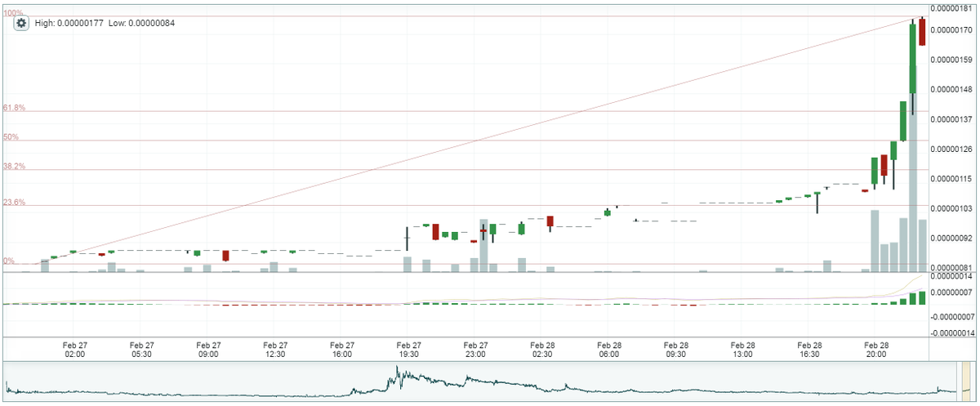
Task: Click the 0.00000181 price axis label
Action: click(x=952, y=9)
